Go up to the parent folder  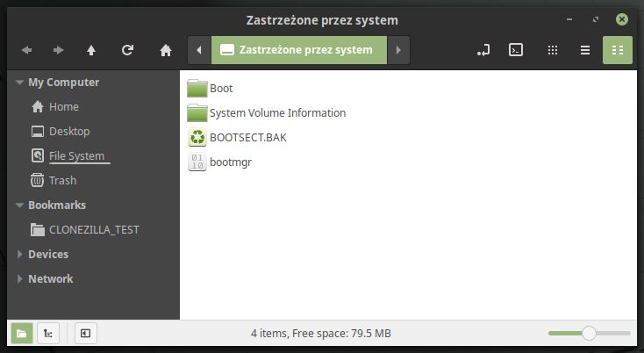tap(91, 50)
